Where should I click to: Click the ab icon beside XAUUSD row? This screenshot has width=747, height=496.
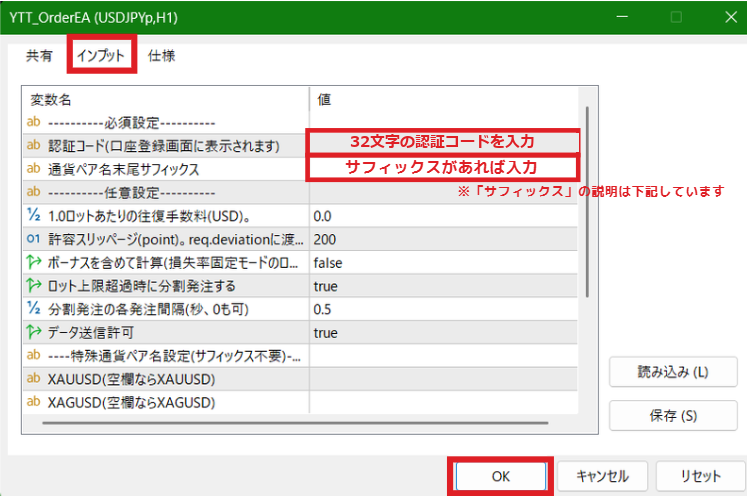click(x=33, y=378)
